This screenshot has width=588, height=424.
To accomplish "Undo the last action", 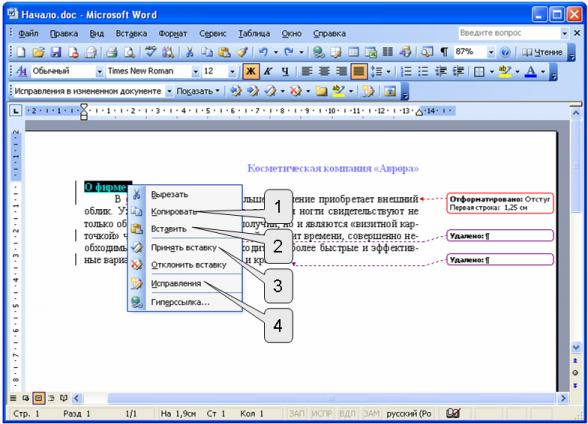I will pyautogui.click(x=263, y=52).
